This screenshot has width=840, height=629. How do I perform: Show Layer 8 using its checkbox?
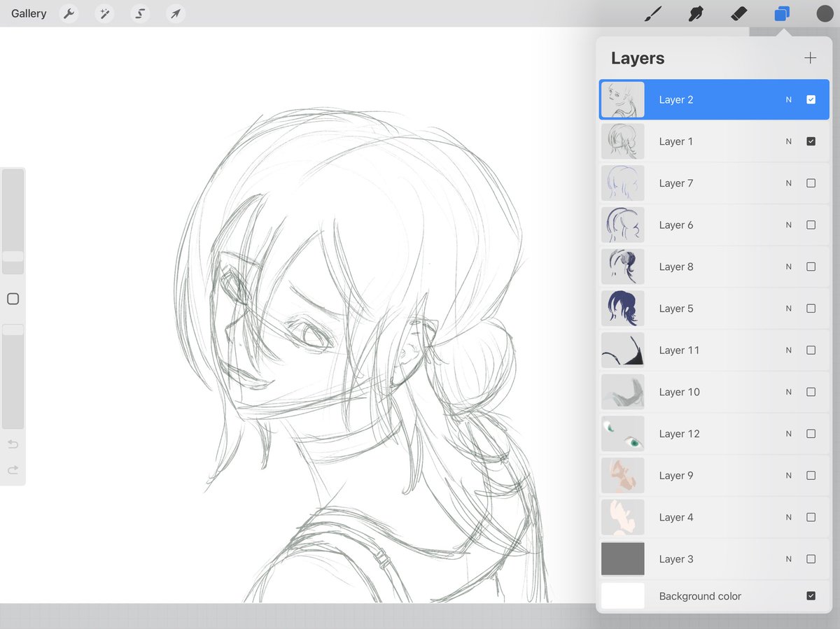pos(811,267)
